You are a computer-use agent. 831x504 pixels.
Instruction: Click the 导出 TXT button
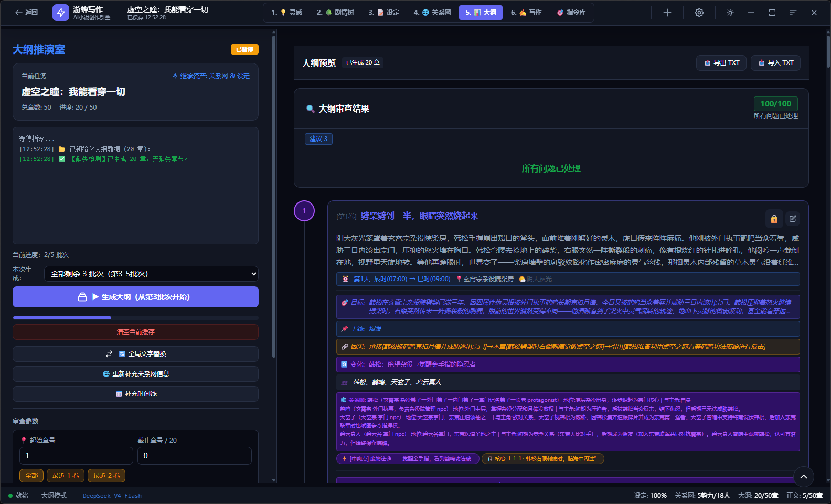[x=721, y=63]
